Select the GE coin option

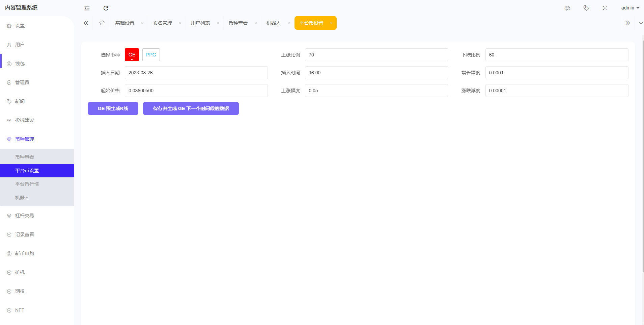(132, 55)
